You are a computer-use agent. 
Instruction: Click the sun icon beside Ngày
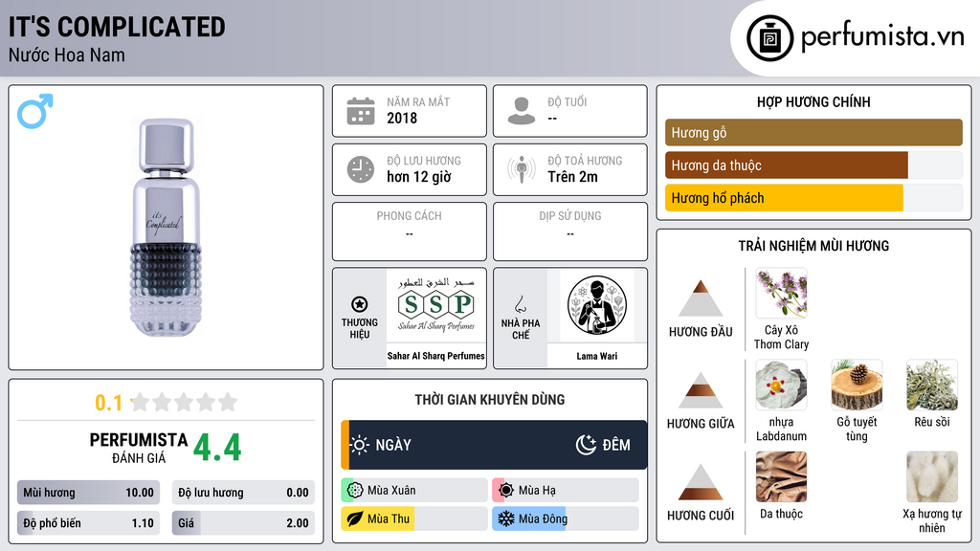click(x=360, y=445)
